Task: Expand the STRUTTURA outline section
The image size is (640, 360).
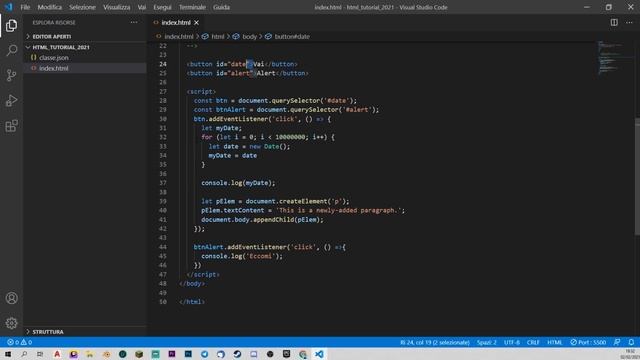Action: [x=85, y=331]
